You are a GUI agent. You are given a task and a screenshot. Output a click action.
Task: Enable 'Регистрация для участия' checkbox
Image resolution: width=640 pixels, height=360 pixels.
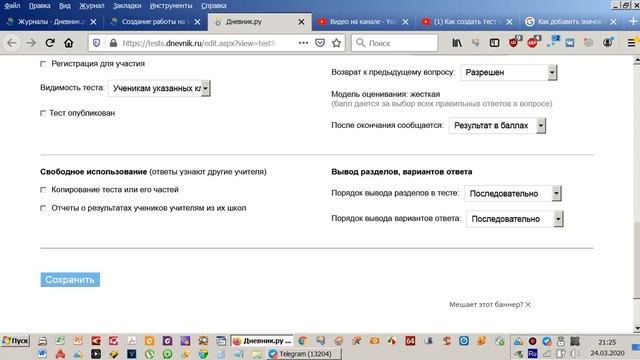click(43, 64)
